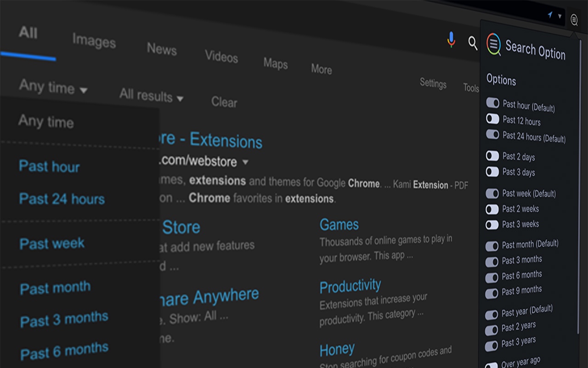The image size is (588, 368).
Task: Open search Settings link
Action: (433, 83)
